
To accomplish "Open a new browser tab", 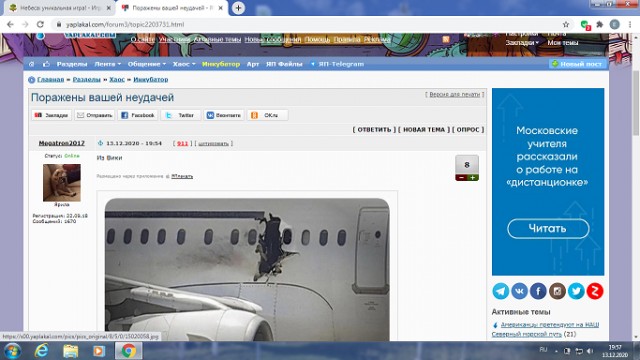I will click(x=238, y=8).
